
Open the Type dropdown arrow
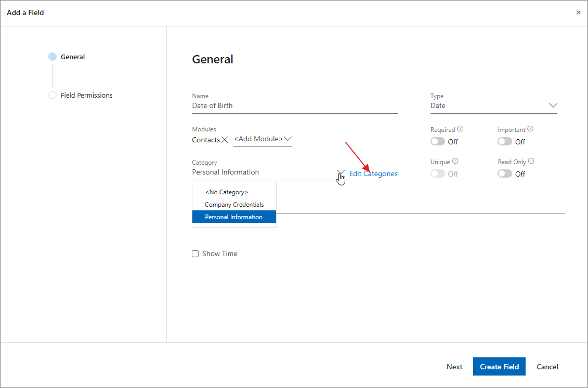coord(553,105)
